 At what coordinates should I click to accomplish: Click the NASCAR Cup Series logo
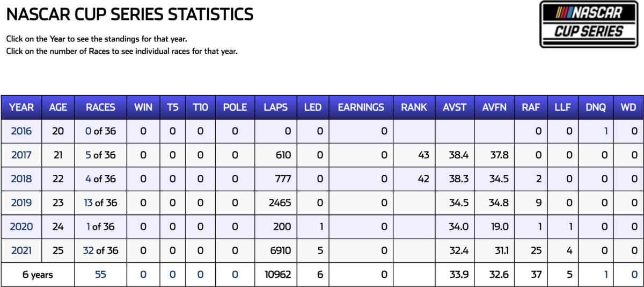[589, 24]
